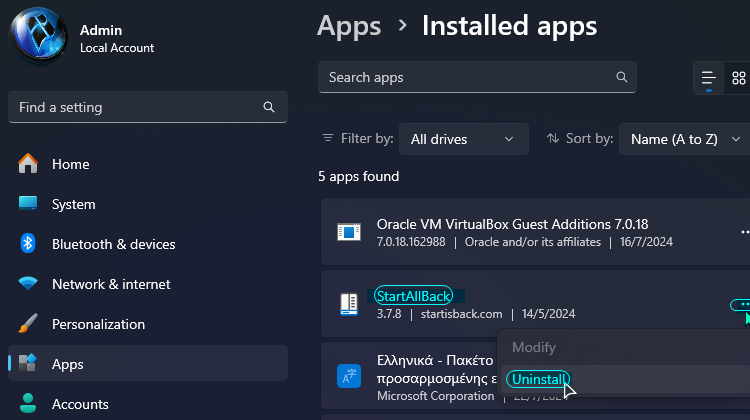Switch to grid view layout
The height and width of the screenshot is (420, 750).
pos(739,78)
